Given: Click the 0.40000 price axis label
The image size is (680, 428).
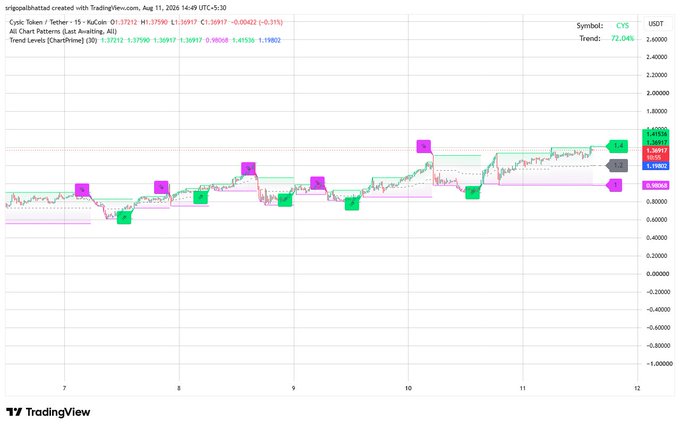Looking at the screenshot, I should (656, 238).
